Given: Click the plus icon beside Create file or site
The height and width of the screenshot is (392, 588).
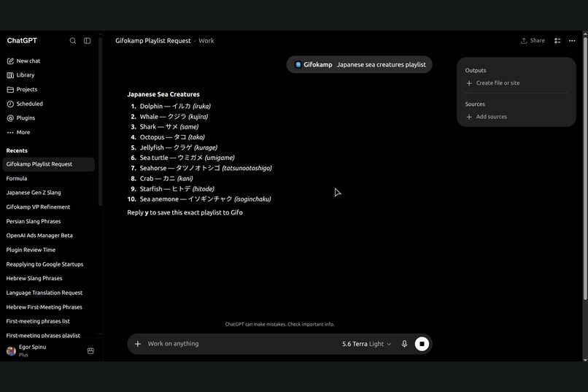Looking at the screenshot, I should (469, 83).
